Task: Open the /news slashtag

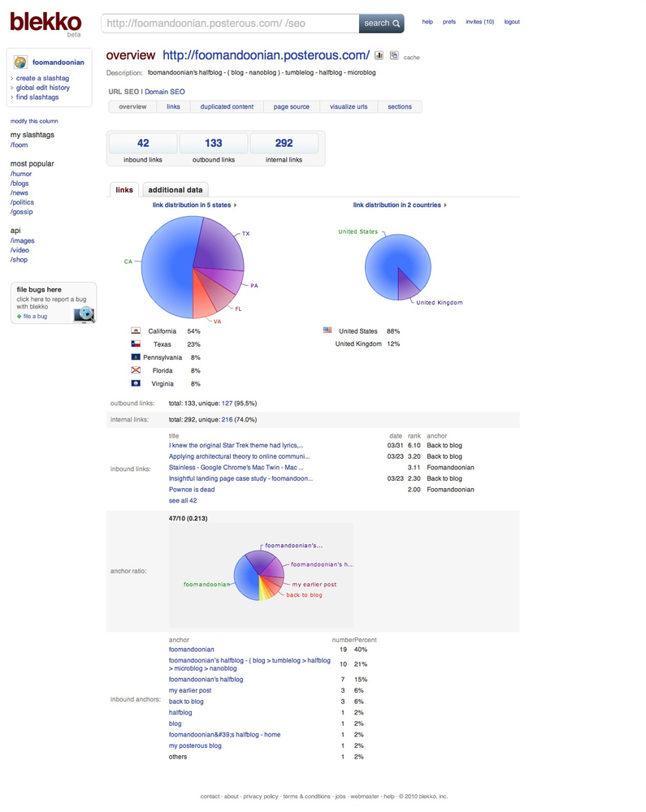Action: pyautogui.click(x=20, y=192)
